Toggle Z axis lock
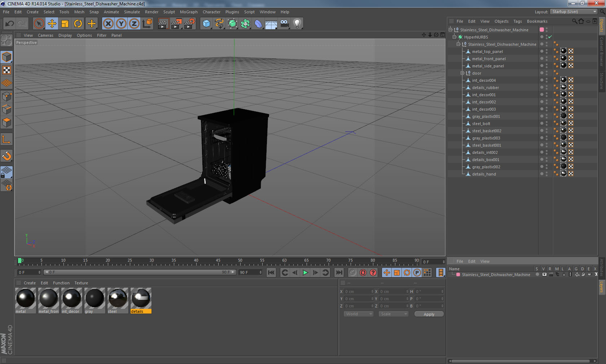The height and width of the screenshot is (364, 606). pos(134,24)
